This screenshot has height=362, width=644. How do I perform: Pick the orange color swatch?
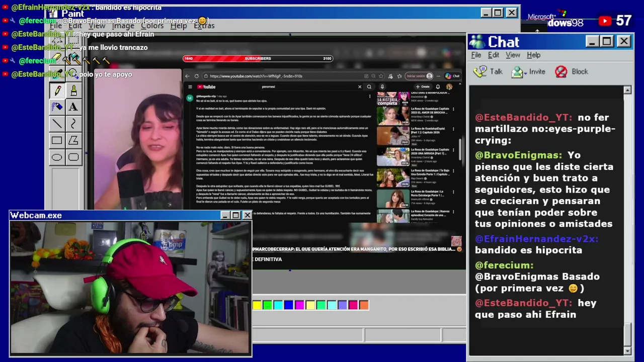click(364, 305)
